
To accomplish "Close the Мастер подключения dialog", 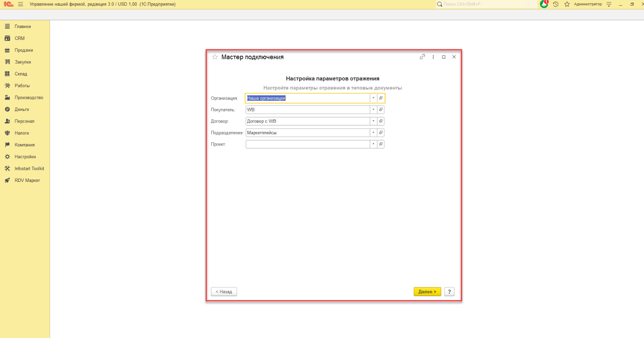I will coord(454,57).
